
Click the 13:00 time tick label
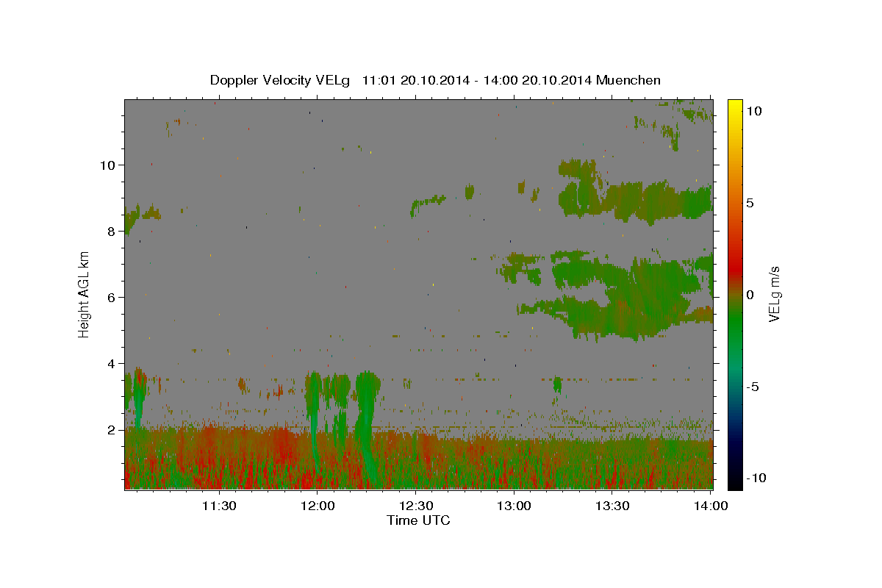(514, 506)
